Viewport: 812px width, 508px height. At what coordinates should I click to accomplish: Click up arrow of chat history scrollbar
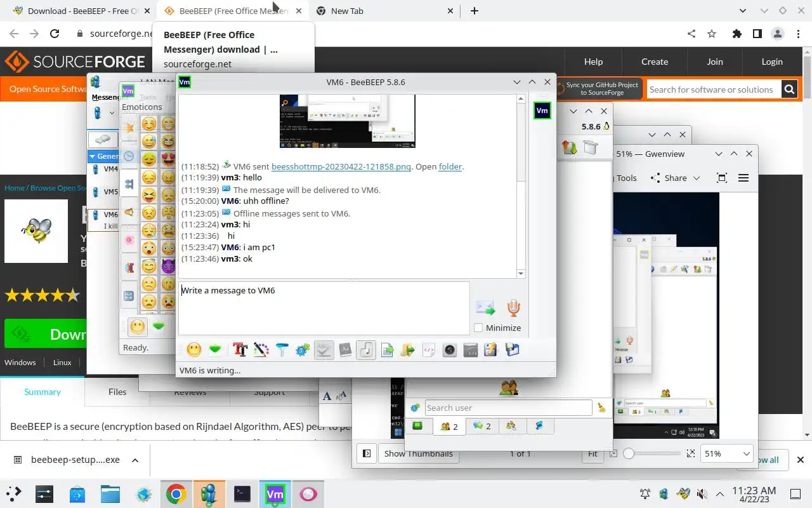click(x=521, y=98)
